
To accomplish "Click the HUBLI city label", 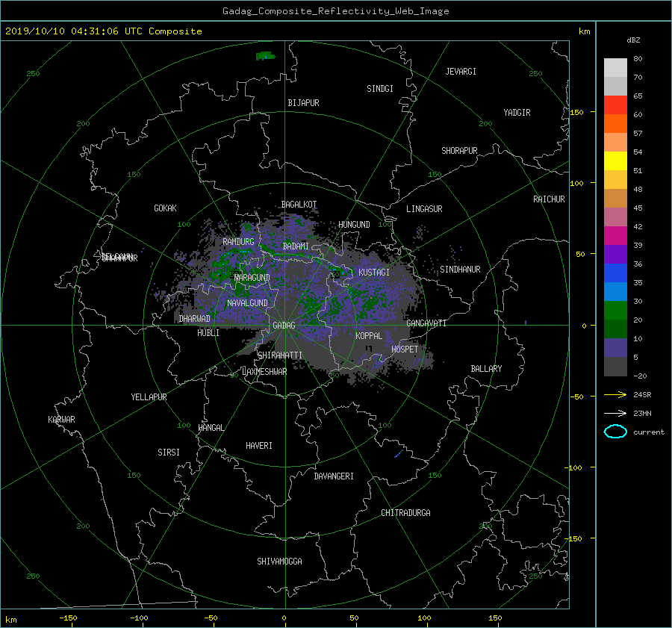I will click(208, 332).
